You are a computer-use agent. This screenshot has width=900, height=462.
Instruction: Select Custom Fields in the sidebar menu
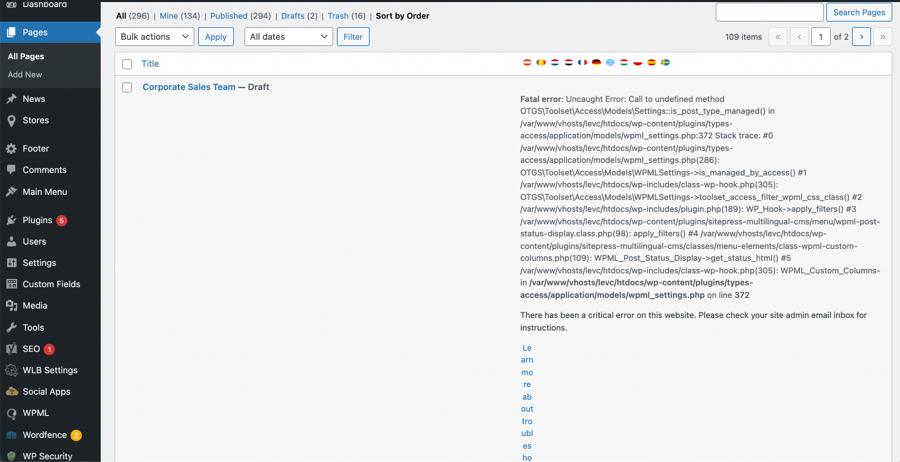coord(51,284)
